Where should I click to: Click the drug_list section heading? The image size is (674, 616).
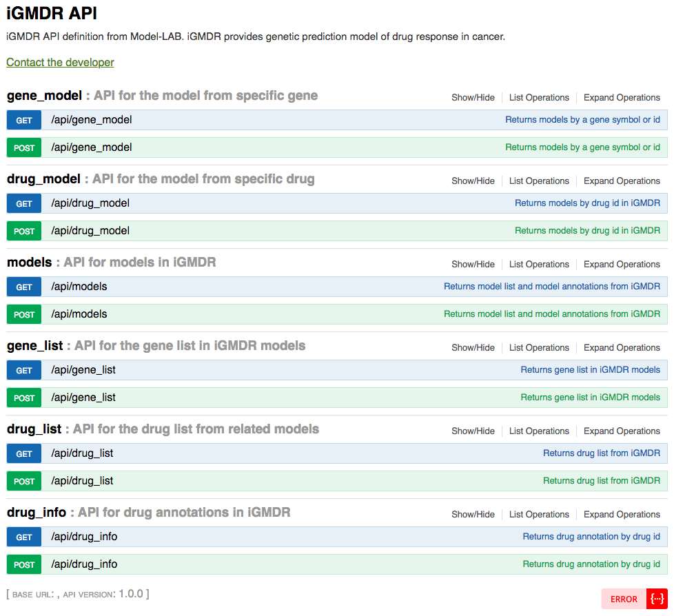click(34, 429)
